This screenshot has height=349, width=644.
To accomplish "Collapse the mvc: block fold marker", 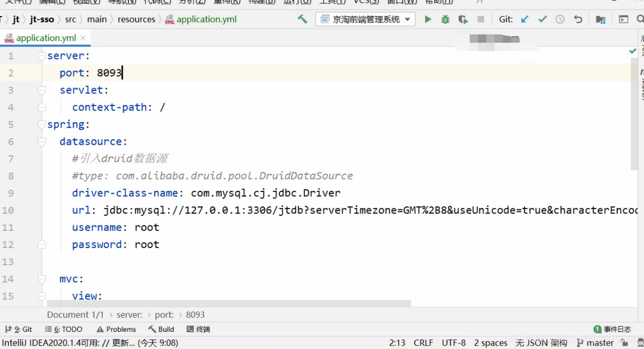I will tap(42, 279).
